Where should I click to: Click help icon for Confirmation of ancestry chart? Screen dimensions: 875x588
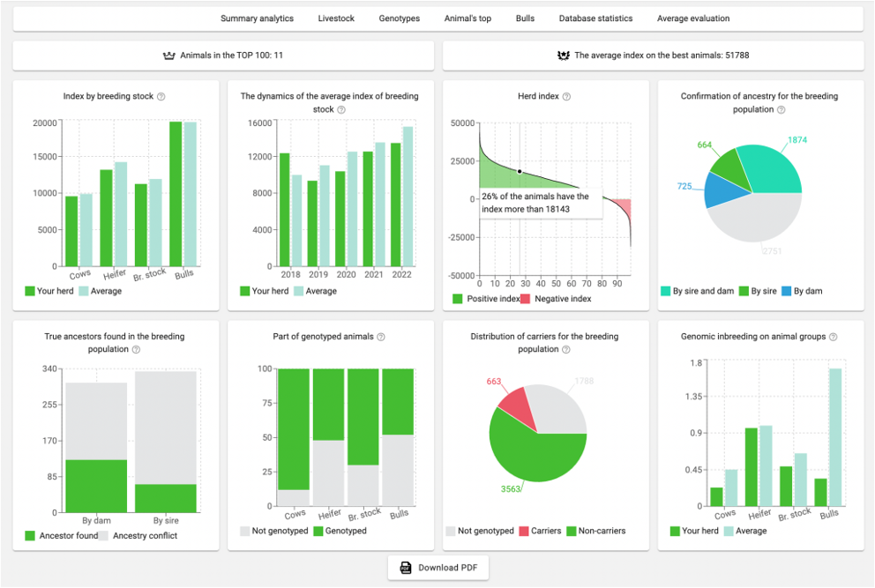click(781, 110)
